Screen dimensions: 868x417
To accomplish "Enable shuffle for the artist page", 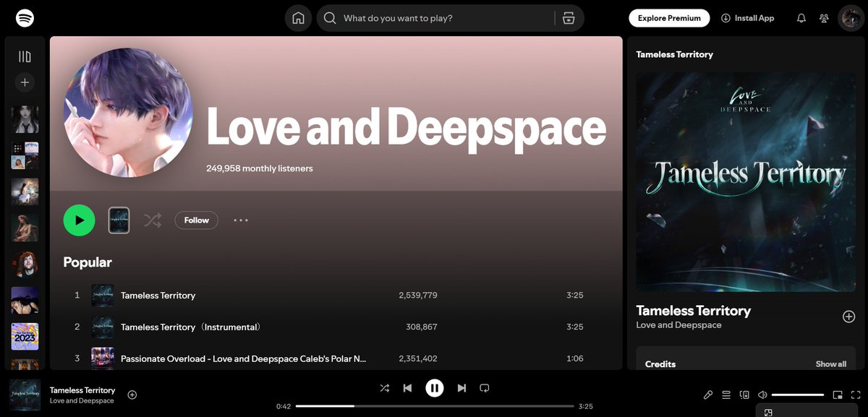I will [x=152, y=220].
